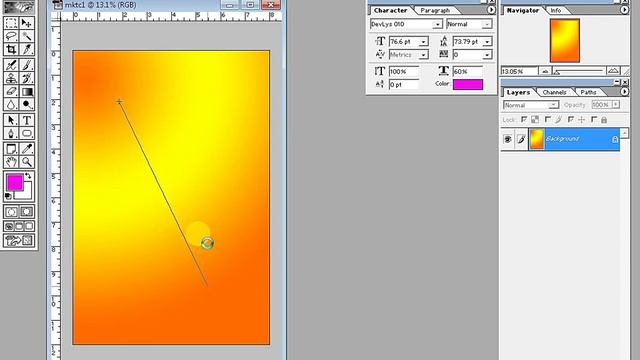Open the font size dropdown 76.6 pt
Screen dimensions: 640x360
point(424,42)
